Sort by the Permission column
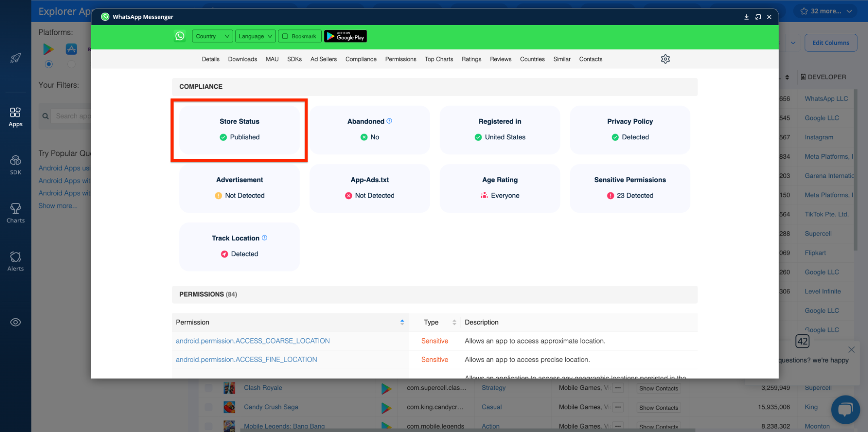The height and width of the screenshot is (432, 868). click(402, 322)
